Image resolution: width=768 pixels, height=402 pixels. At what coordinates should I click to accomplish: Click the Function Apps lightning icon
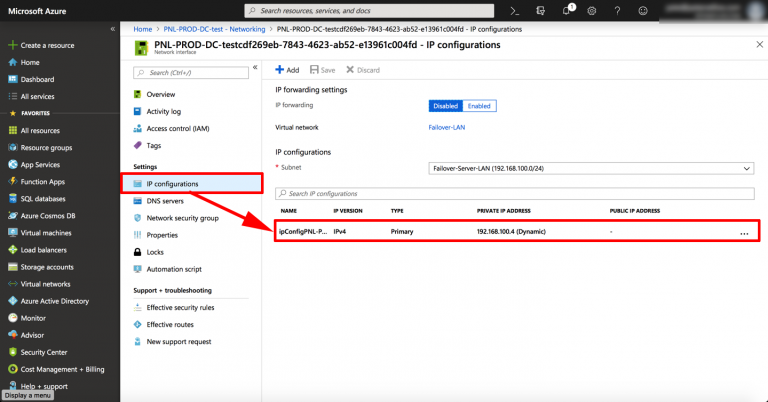(x=13, y=182)
